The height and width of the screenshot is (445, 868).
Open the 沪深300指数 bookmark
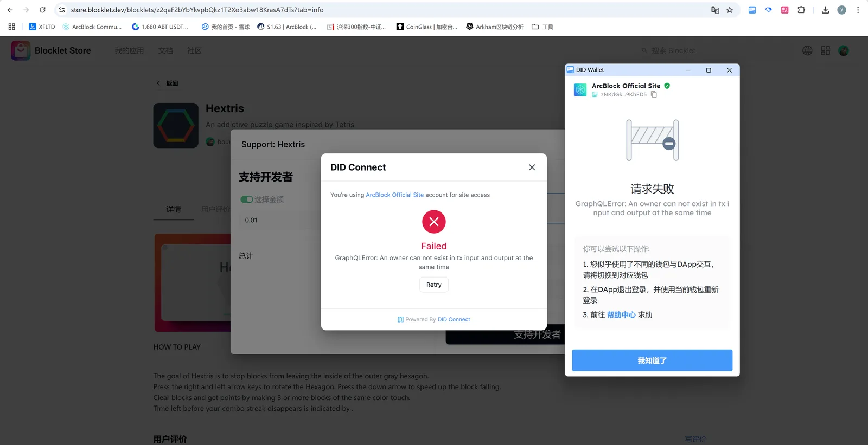pyautogui.click(x=356, y=27)
